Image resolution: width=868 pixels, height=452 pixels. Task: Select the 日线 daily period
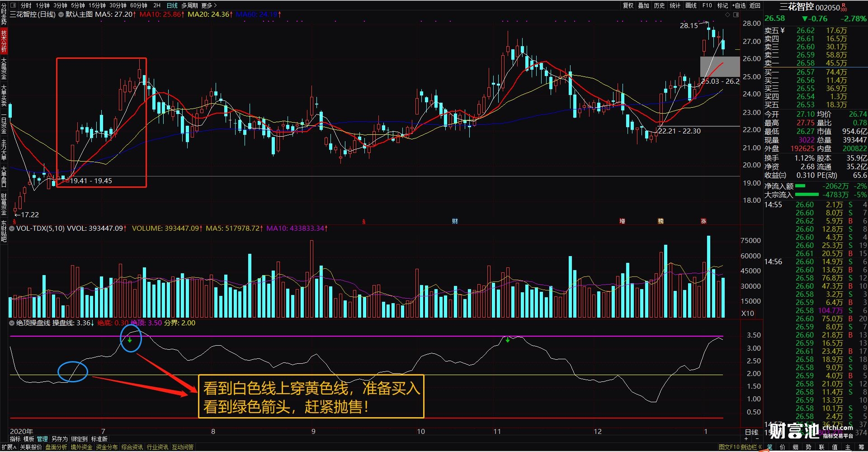tap(172, 5)
